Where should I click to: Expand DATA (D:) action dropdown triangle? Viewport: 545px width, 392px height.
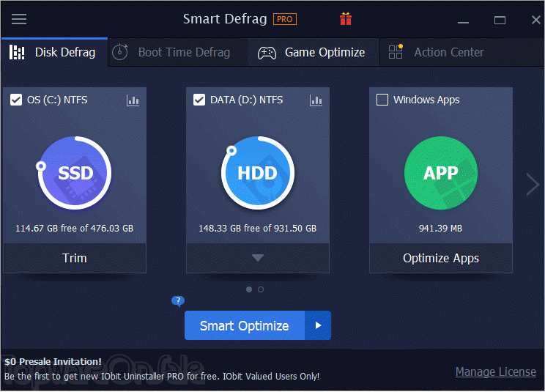[x=258, y=258]
